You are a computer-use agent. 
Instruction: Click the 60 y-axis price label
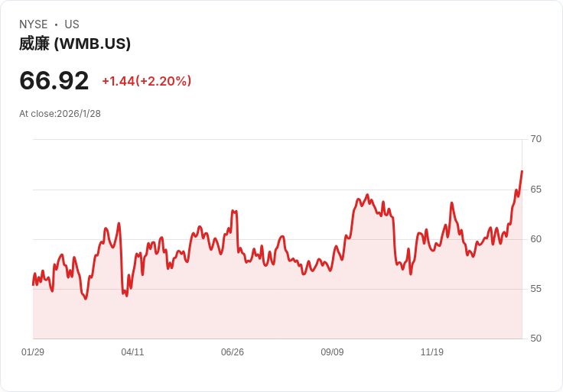(535, 239)
